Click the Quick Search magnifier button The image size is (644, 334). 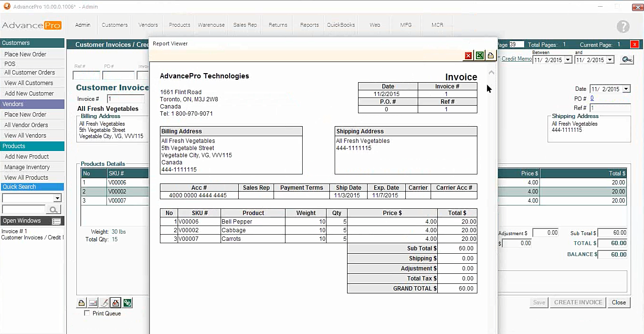(x=53, y=210)
